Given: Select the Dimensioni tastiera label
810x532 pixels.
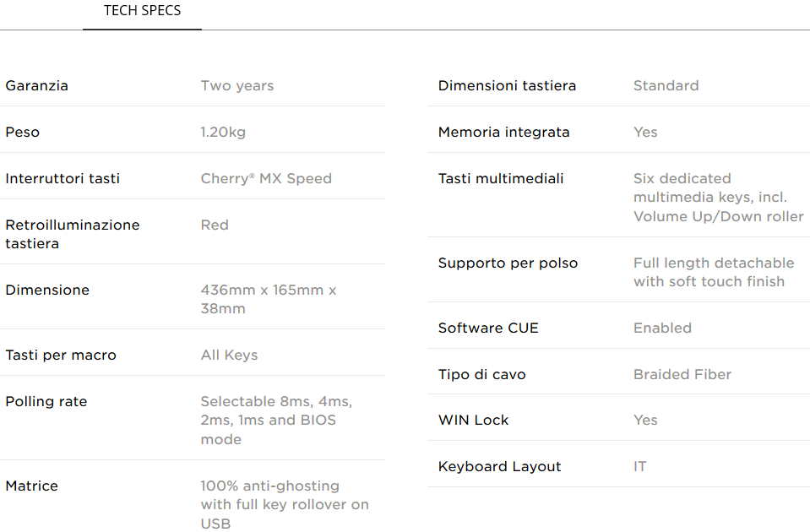Looking at the screenshot, I should click(x=507, y=86).
